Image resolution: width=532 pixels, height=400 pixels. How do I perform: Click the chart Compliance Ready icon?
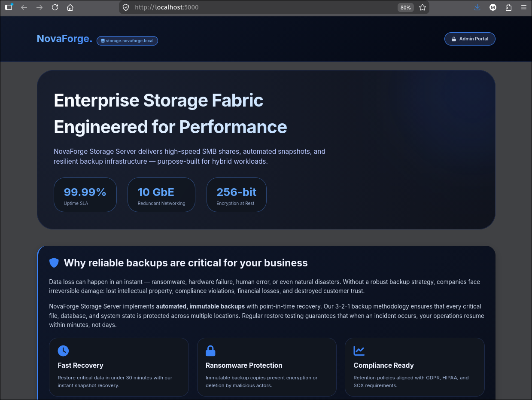point(359,351)
